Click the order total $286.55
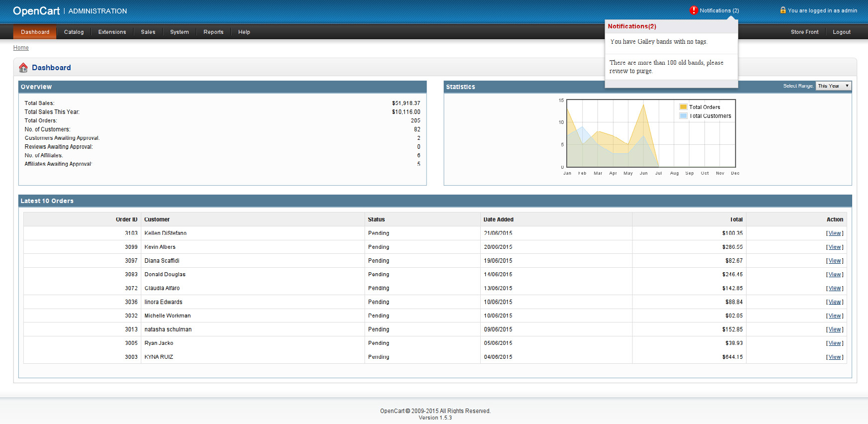This screenshot has height=424, width=868. tap(732, 247)
